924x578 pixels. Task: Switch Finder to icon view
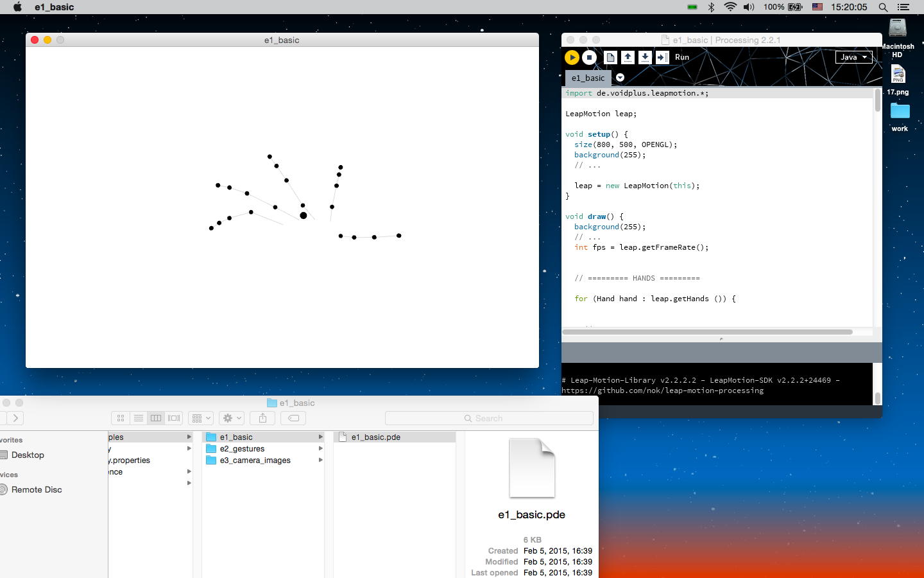[120, 418]
